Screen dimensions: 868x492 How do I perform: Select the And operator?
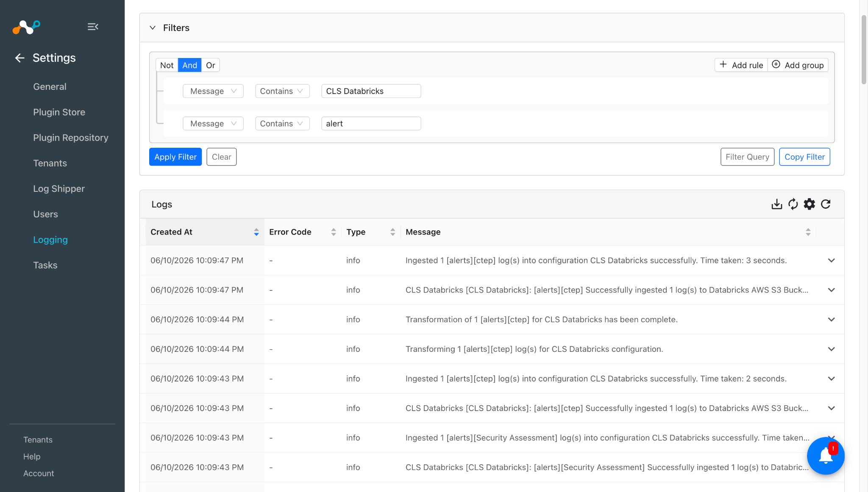pos(189,65)
